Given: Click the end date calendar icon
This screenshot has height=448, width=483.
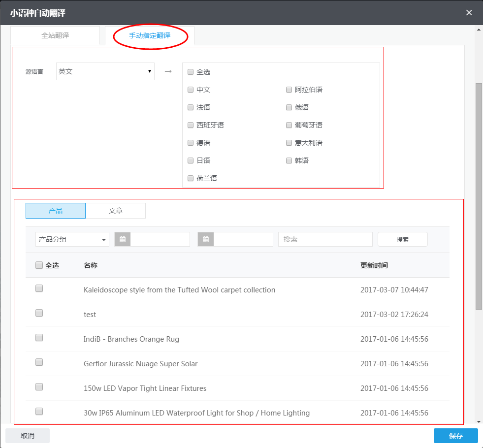Looking at the screenshot, I should [x=205, y=239].
